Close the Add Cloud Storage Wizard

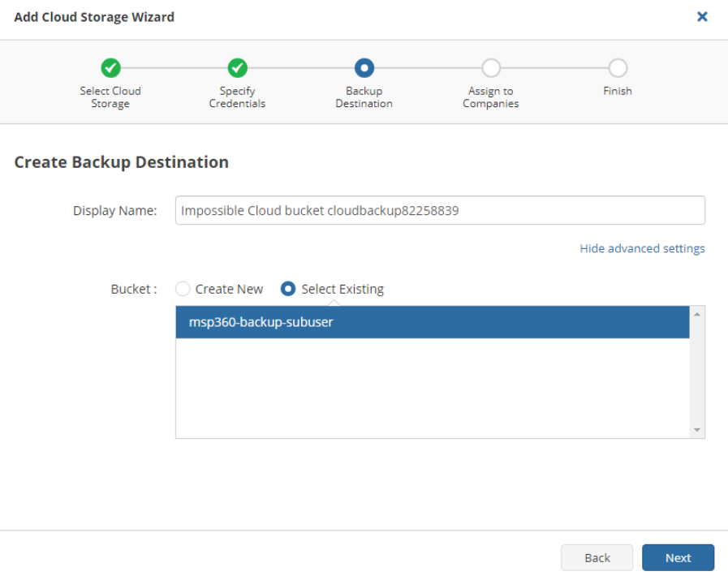[702, 17]
